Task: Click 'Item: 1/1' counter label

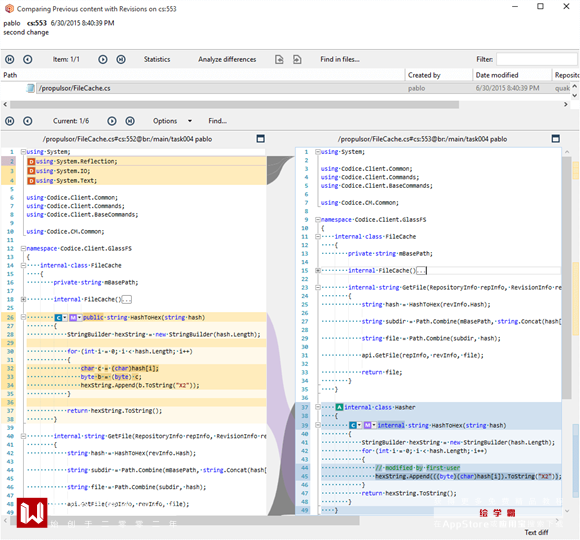Action: click(66, 59)
